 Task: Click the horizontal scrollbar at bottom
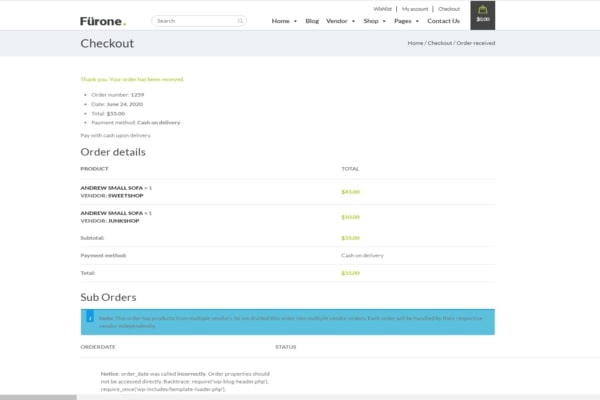click(x=40, y=396)
